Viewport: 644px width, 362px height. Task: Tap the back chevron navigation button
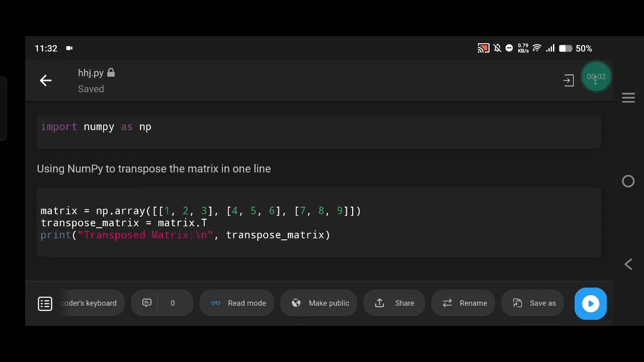(628, 264)
